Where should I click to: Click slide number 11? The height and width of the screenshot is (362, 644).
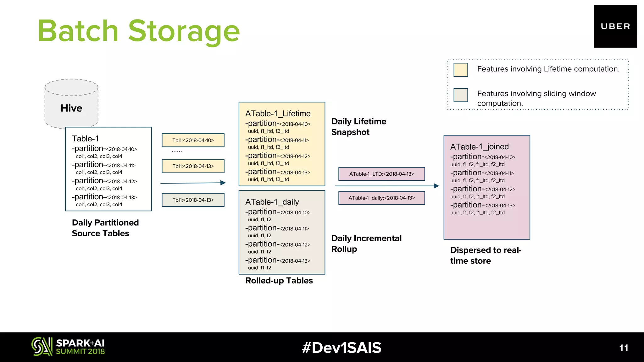624,348
